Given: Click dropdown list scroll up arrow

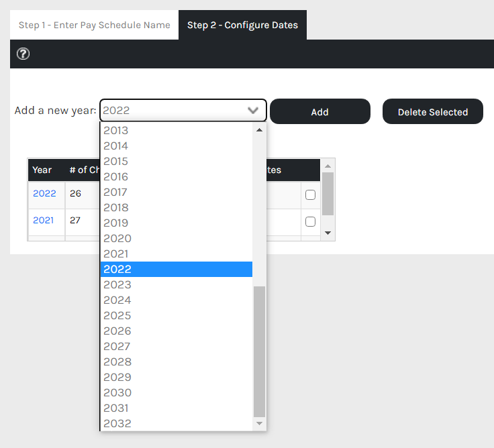Looking at the screenshot, I should point(259,129).
